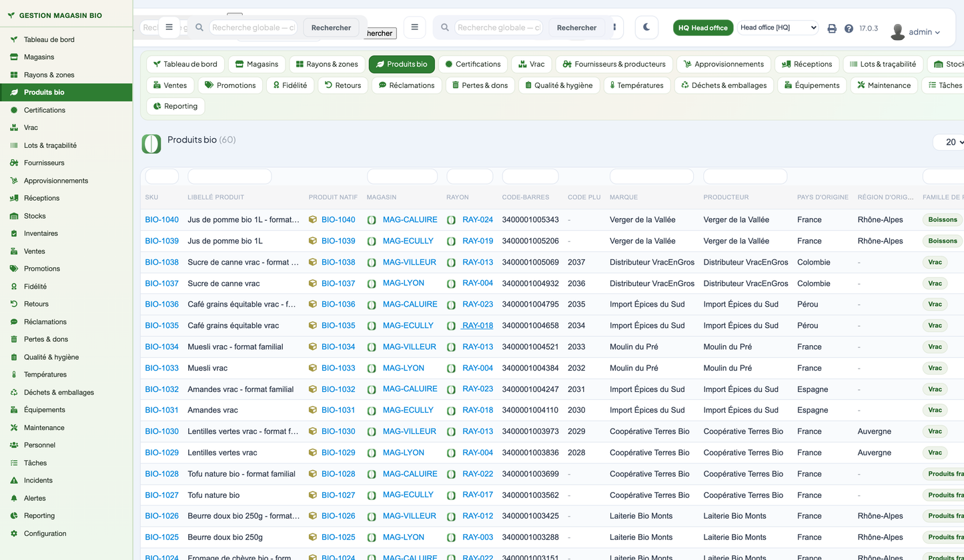
Task: Open Ventes in the left sidebar
Action: click(x=66, y=251)
